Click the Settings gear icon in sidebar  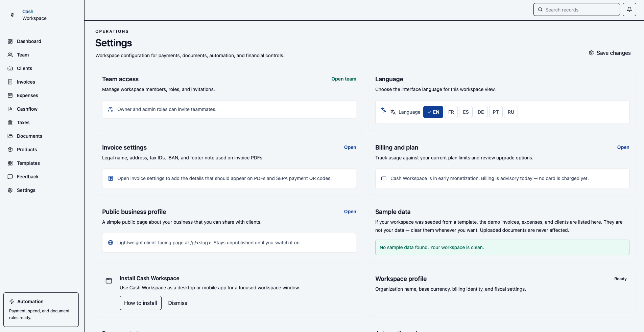[10, 190]
